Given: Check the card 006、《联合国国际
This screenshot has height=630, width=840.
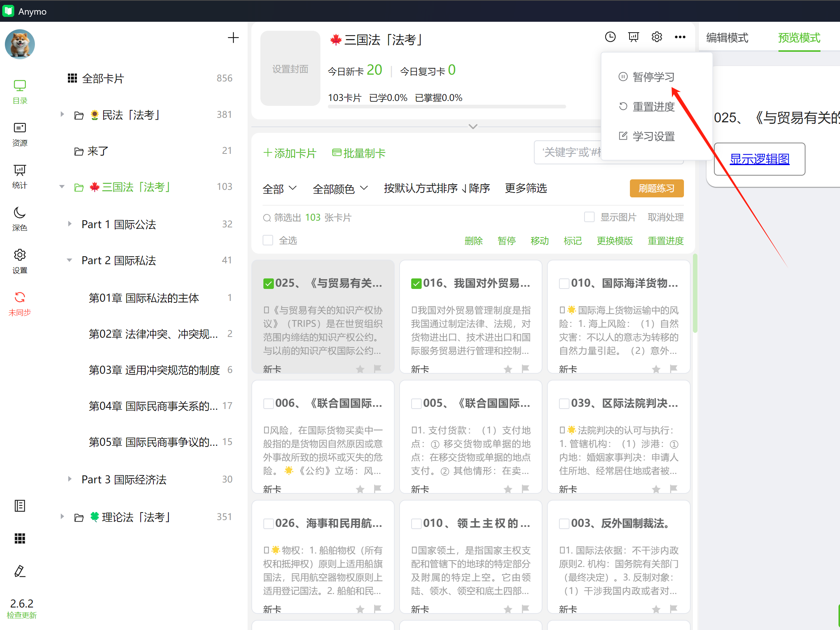Looking at the screenshot, I should tap(269, 404).
